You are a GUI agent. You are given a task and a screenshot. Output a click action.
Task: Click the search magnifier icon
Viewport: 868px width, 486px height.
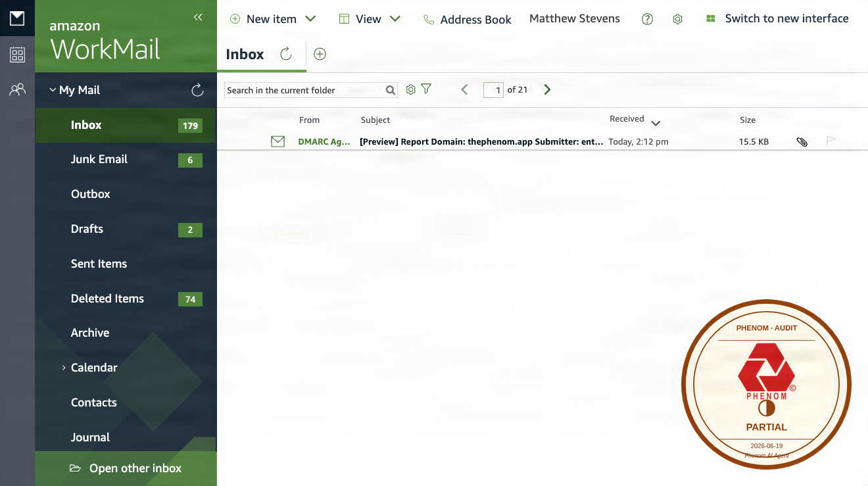pyautogui.click(x=391, y=90)
